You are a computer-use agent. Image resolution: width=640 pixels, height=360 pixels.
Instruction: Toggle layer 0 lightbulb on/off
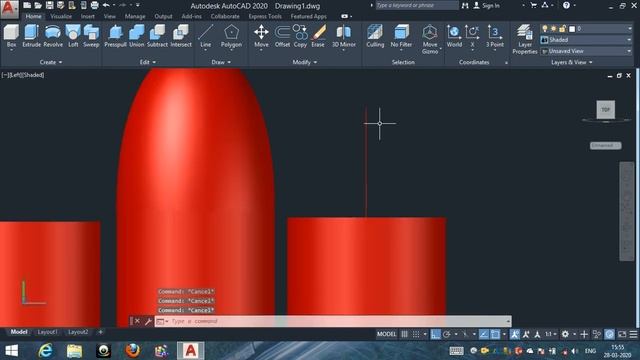pos(544,29)
